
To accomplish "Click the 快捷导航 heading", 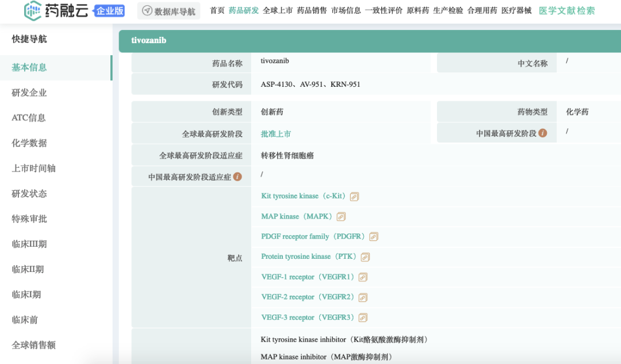I will click(29, 39).
